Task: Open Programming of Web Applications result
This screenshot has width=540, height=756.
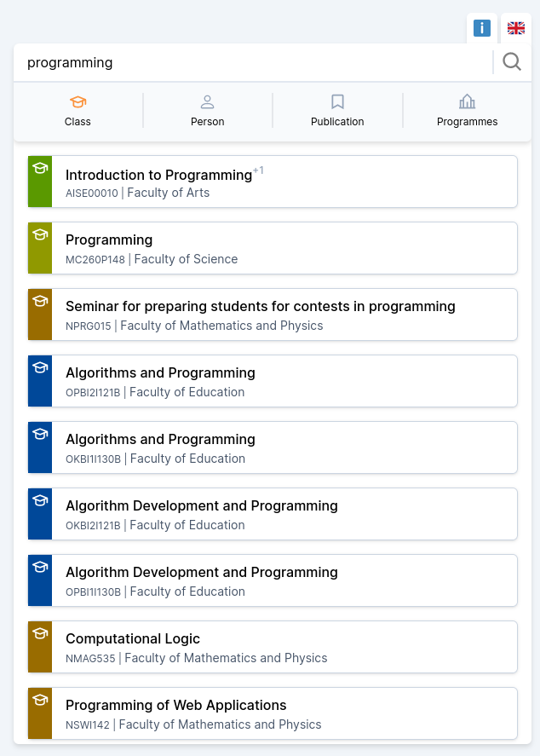Action: [273, 714]
